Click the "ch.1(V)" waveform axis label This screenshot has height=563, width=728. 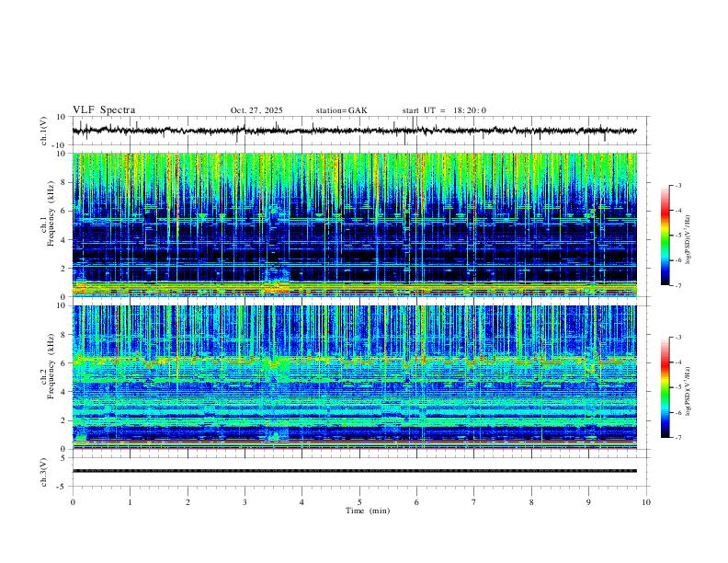(x=43, y=131)
